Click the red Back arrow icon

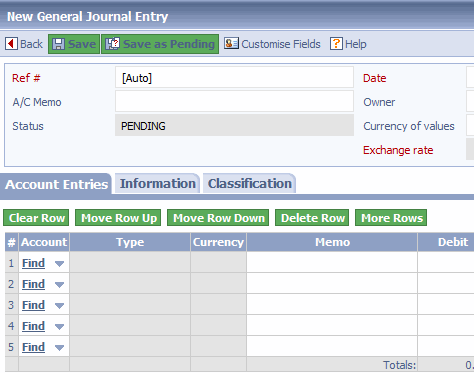pyautogui.click(x=11, y=44)
